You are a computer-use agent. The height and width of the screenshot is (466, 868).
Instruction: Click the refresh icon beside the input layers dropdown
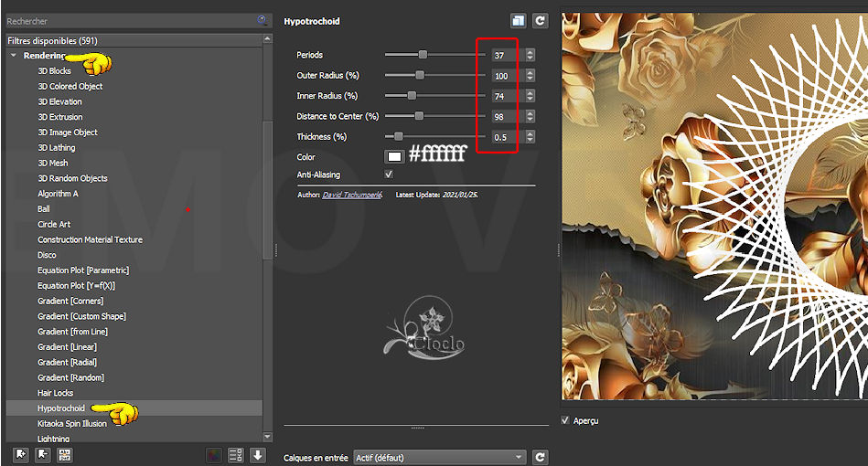pos(540,457)
